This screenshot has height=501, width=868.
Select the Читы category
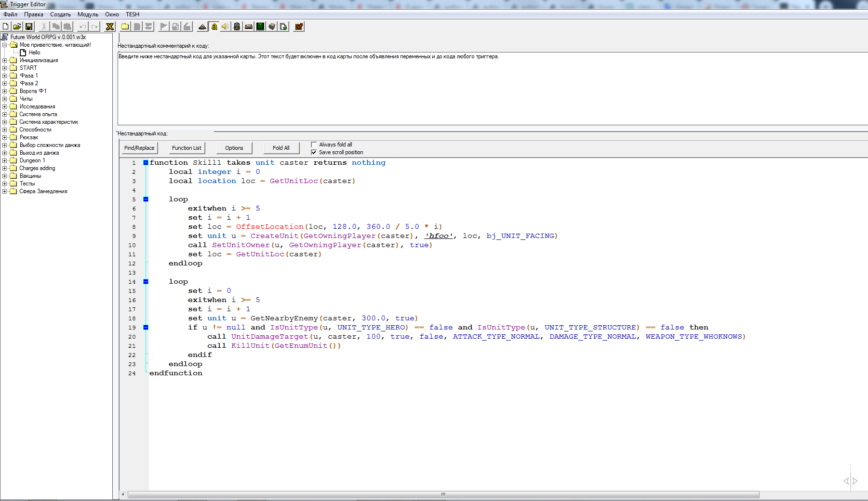pos(26,99)
